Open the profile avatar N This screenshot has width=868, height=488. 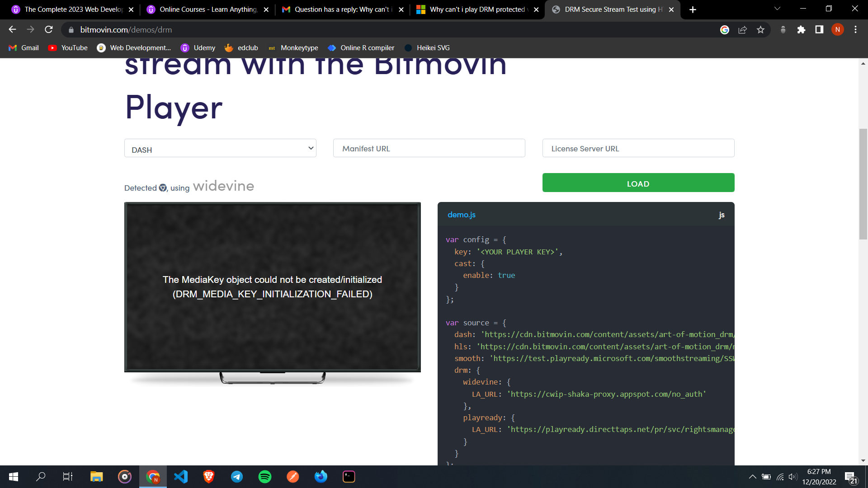pos(837,30)
